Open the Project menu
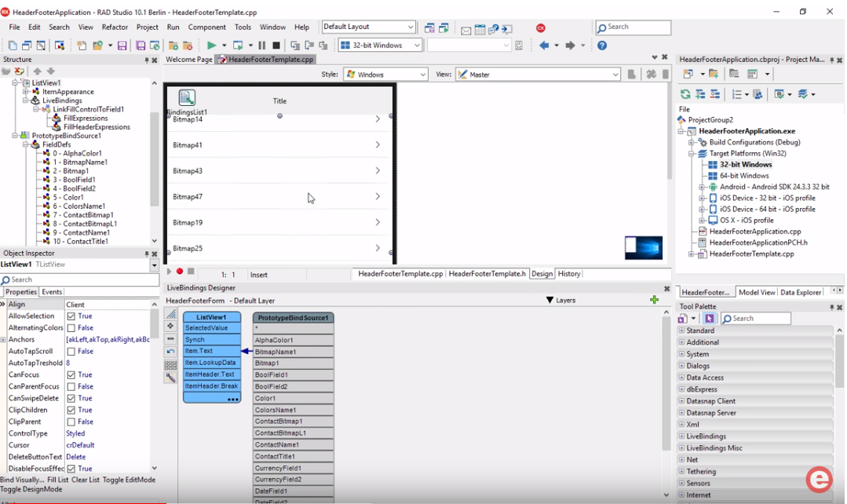Screen dimensions: 847x504 (147, 27)
